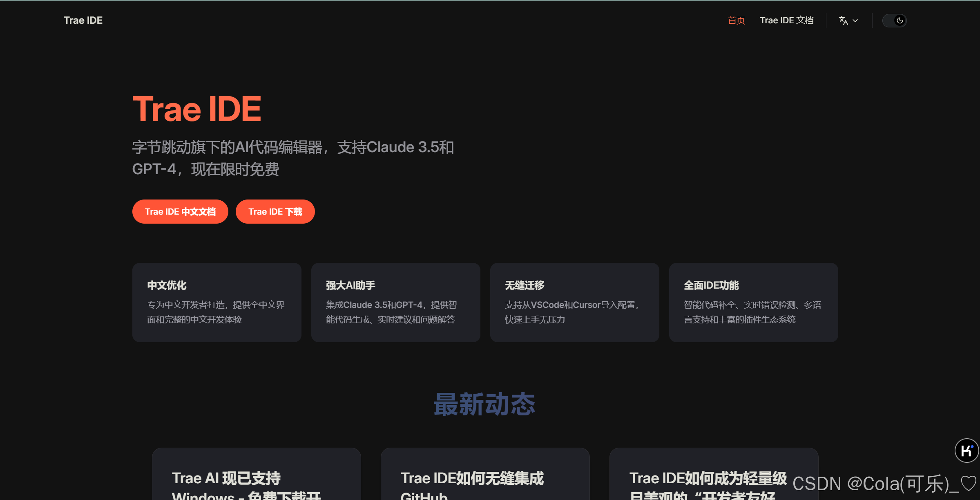Viewport: 980px width, 500px height.
Task: Click the 全面IDE功能 feature card
Action: tap(753, 303)
